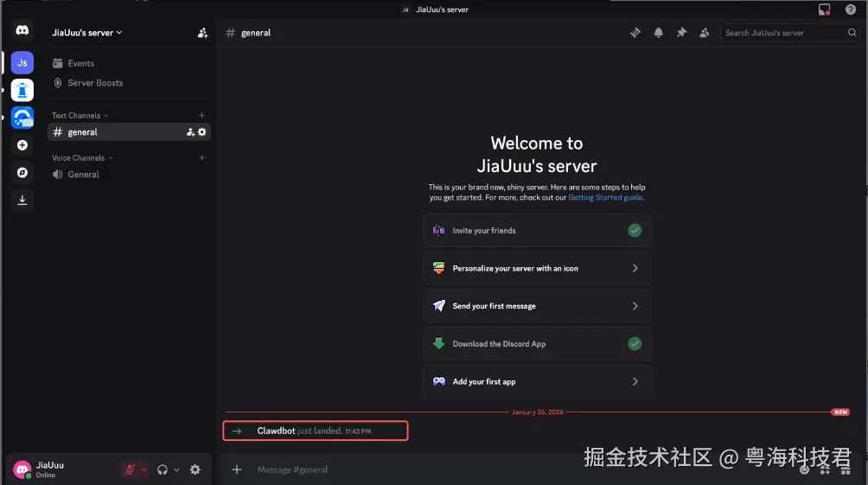Open User Settings gear icon

pos(195,469)
